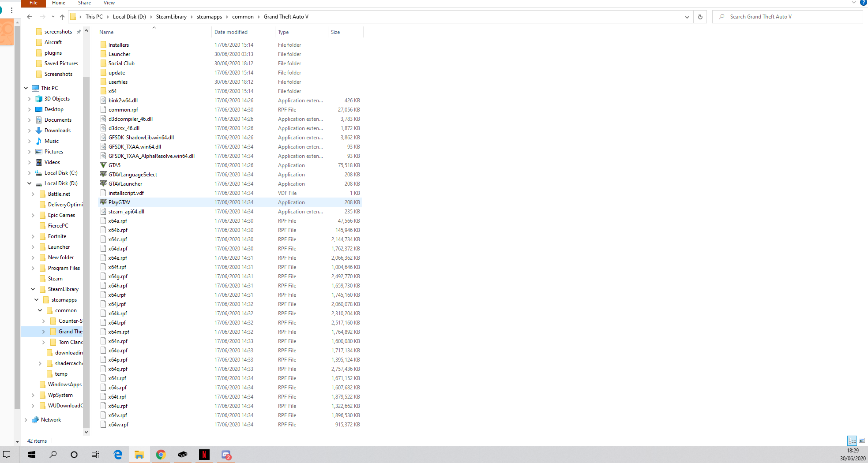Click SteamLibrary in the address breadcrumb
This screenshot has height=463, width=868.
pyautogui.click(x=171, y=17)
